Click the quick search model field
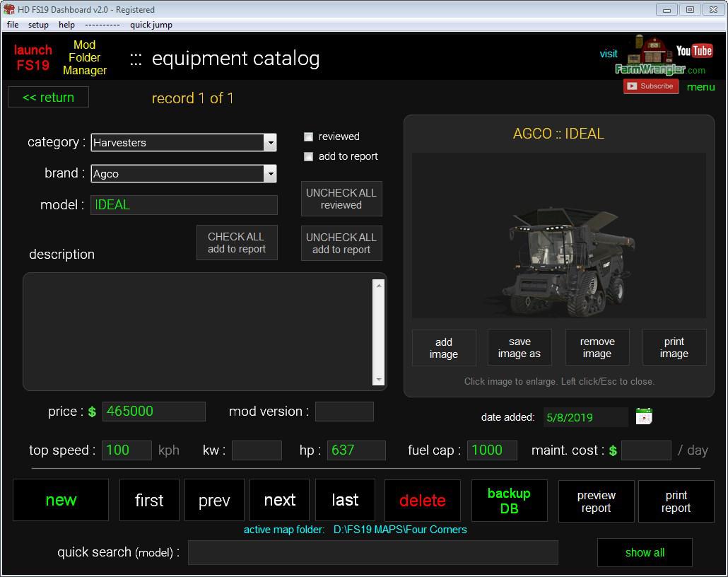728x577 pixels. pyautogui.click(x=372, y=553)
